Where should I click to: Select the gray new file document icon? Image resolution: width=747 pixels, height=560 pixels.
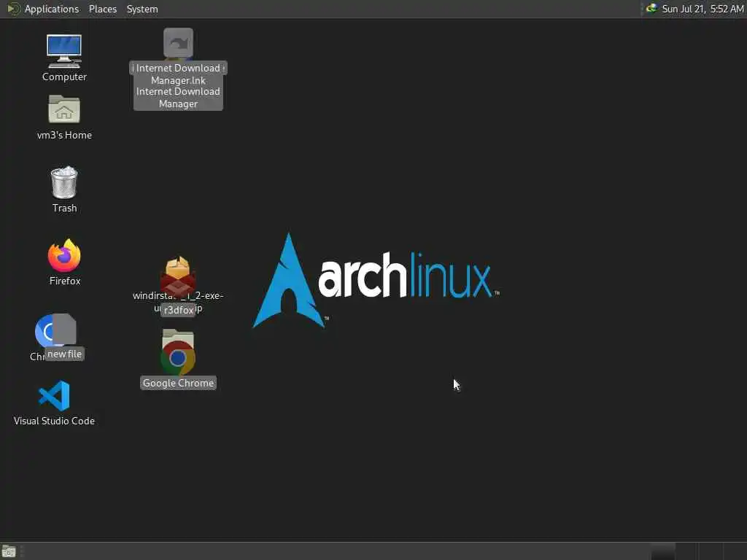click(x=65, y=329)
